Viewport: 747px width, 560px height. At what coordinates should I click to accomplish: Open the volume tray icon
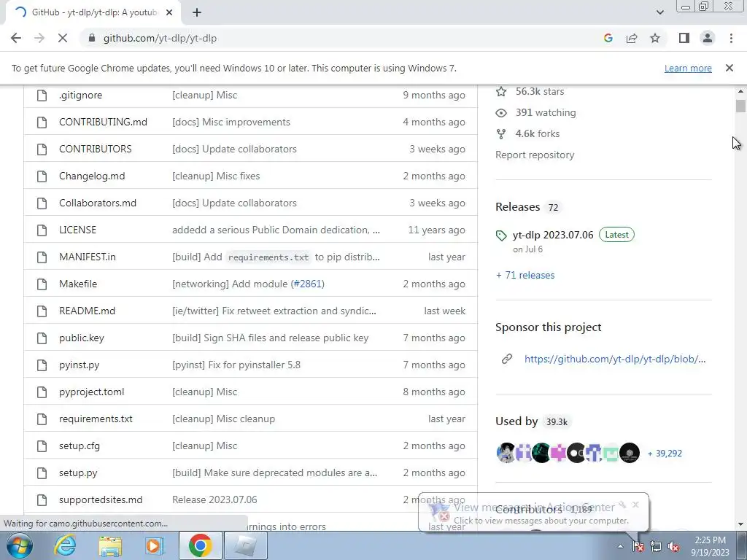(x=673, y=547)
